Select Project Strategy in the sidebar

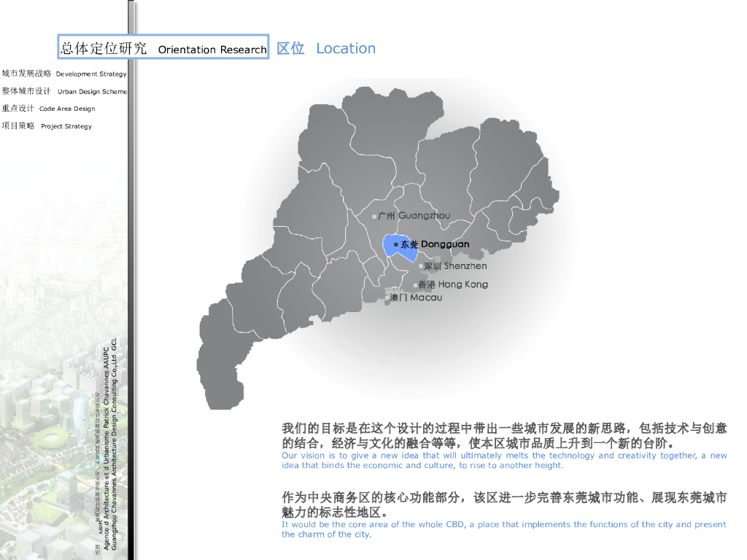point(47,126)
